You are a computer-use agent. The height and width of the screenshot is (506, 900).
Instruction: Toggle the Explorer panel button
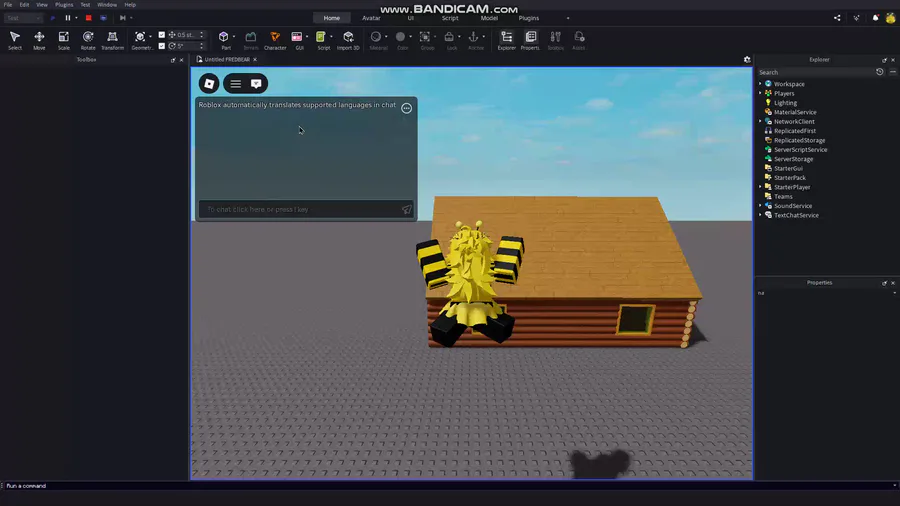point(506,40)
